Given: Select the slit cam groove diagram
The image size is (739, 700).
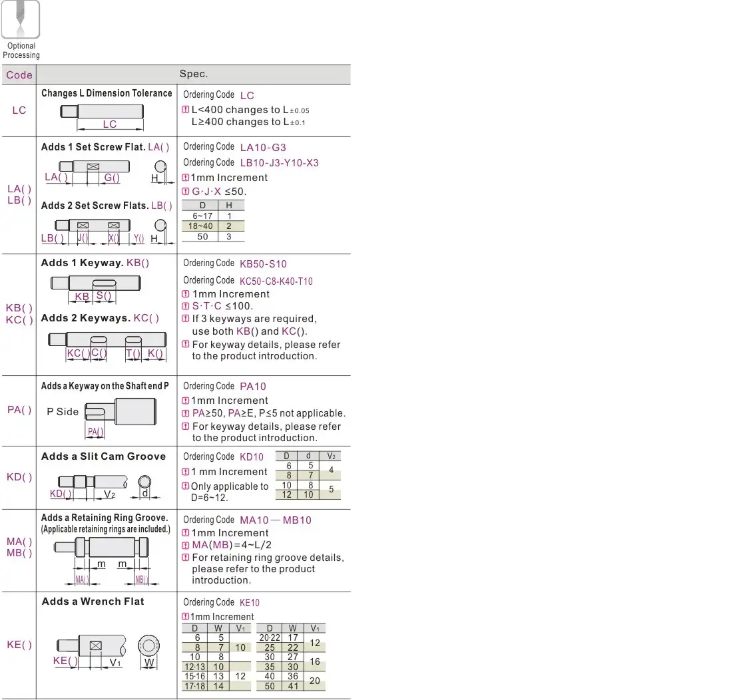Looking at the screenshot, I should pos(103,484).
